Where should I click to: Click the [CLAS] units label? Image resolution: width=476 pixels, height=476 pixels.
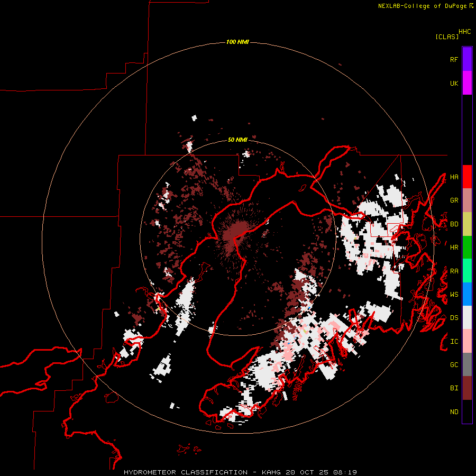447,36
